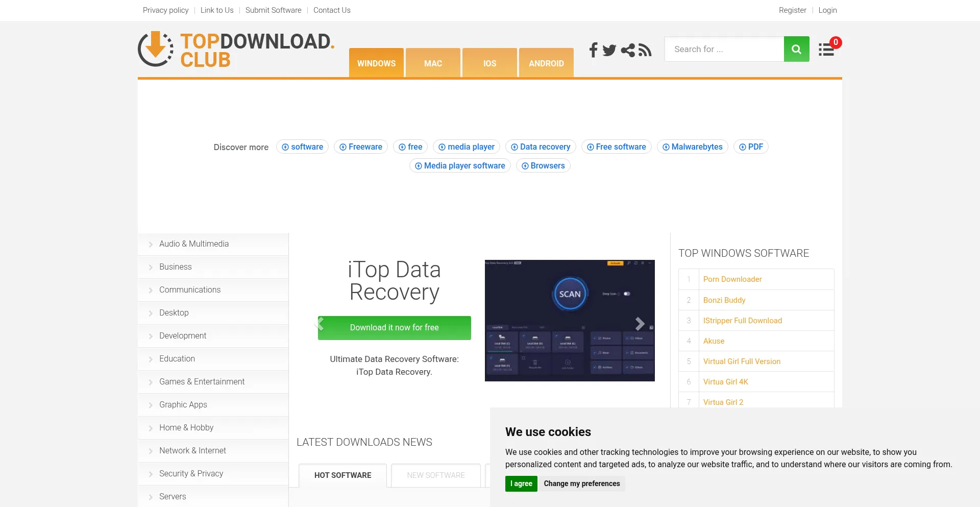Screen dimensions: 980x507
Task: Switch to the MAC tab
Action: tap(432, 63)
